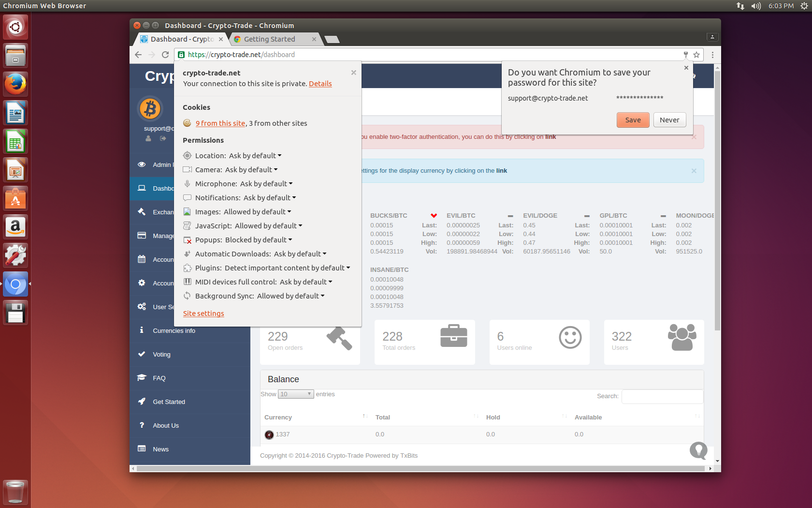Open Voting in the sidebar
The image size is (812, 508).
(190, 355)
